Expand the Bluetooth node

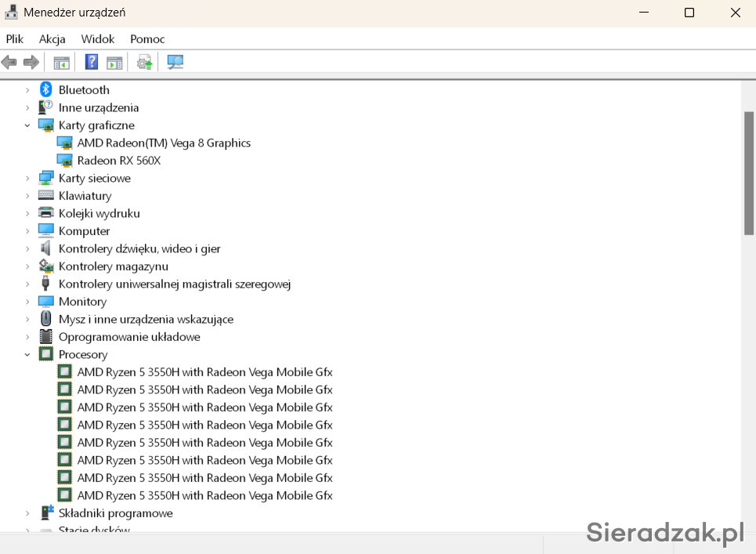[27, 90]
